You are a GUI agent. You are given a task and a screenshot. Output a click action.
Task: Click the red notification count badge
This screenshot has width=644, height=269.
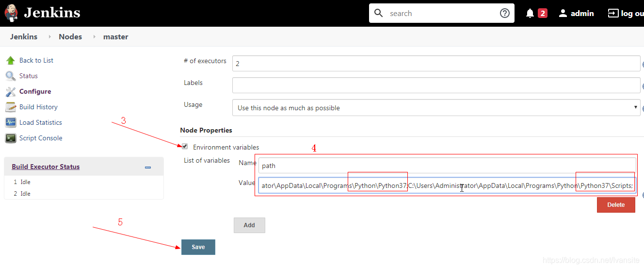[543, 14]
